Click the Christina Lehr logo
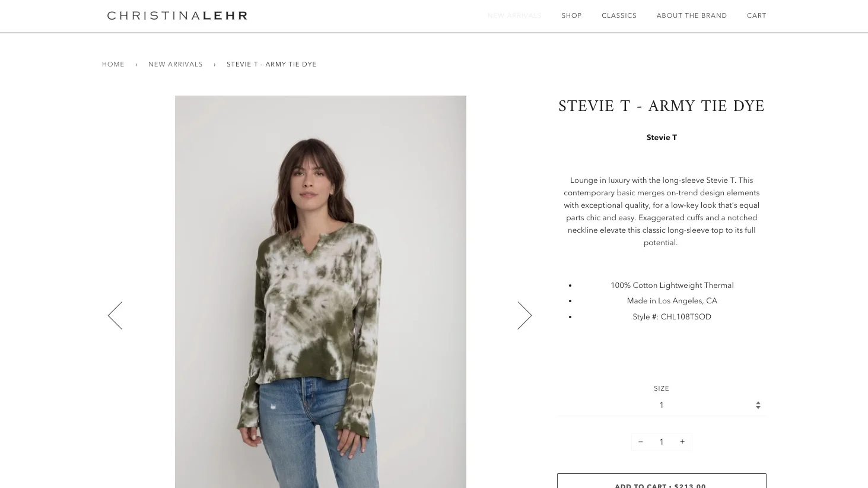Screen dimensions: 868x488 (x=177, y=15)
